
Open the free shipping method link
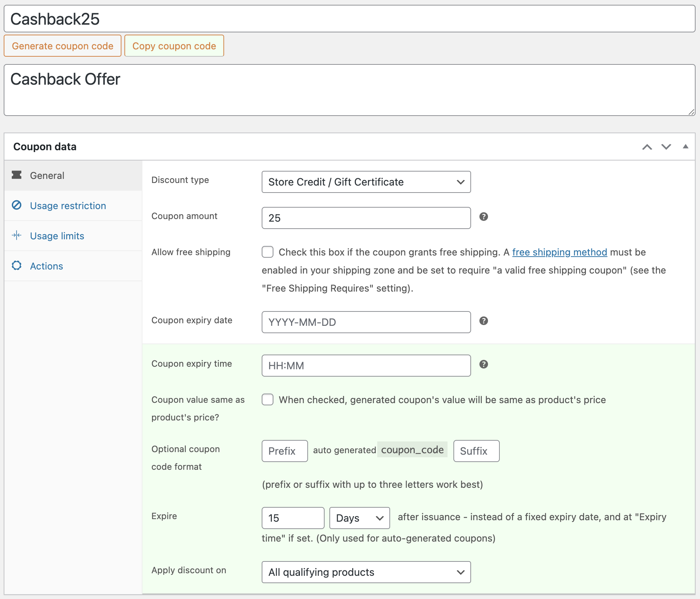559,252
